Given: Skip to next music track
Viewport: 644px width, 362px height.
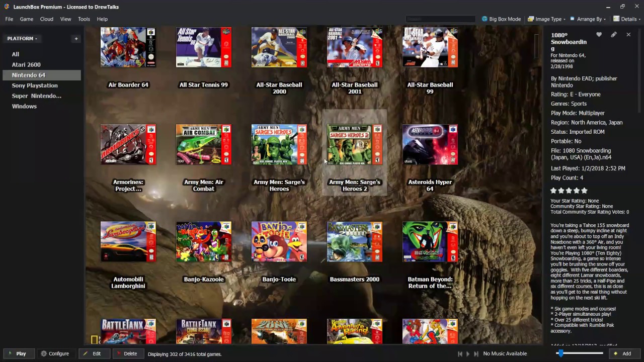Looking at the screenshot, I should point(476,354).
